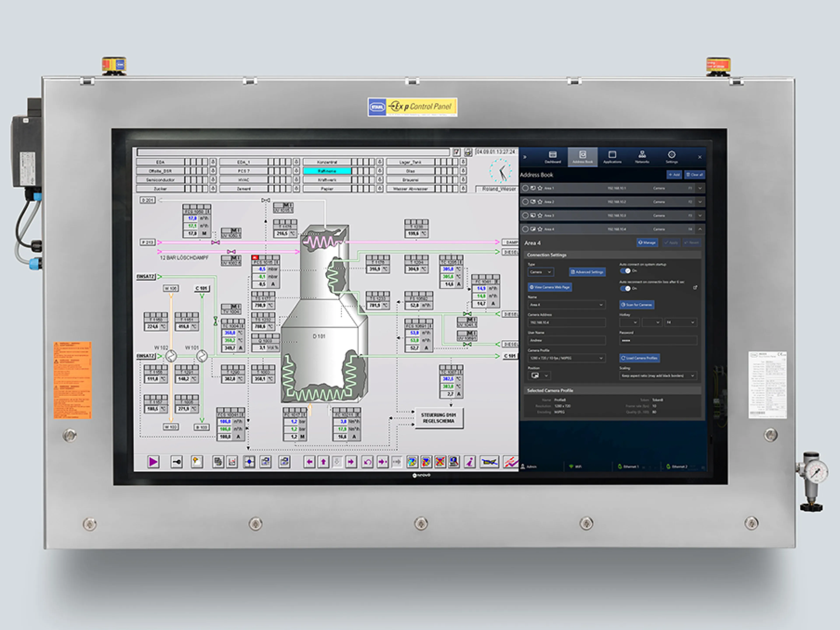Select the radio circle for Area 1

coord(525,188)
